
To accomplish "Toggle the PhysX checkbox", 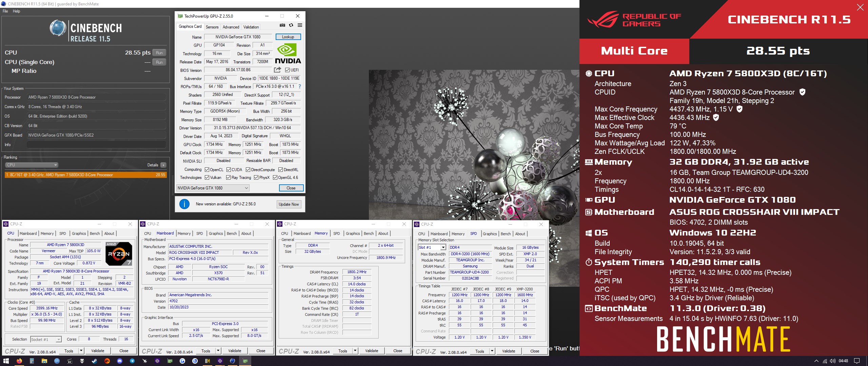I will 256,178.
